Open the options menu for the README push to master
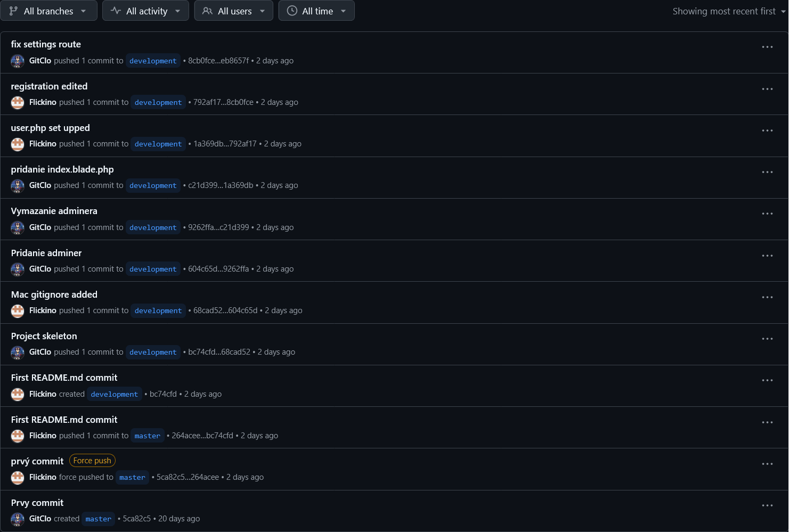This screenshot has width=789, height=532. click(x=767, y=422)
